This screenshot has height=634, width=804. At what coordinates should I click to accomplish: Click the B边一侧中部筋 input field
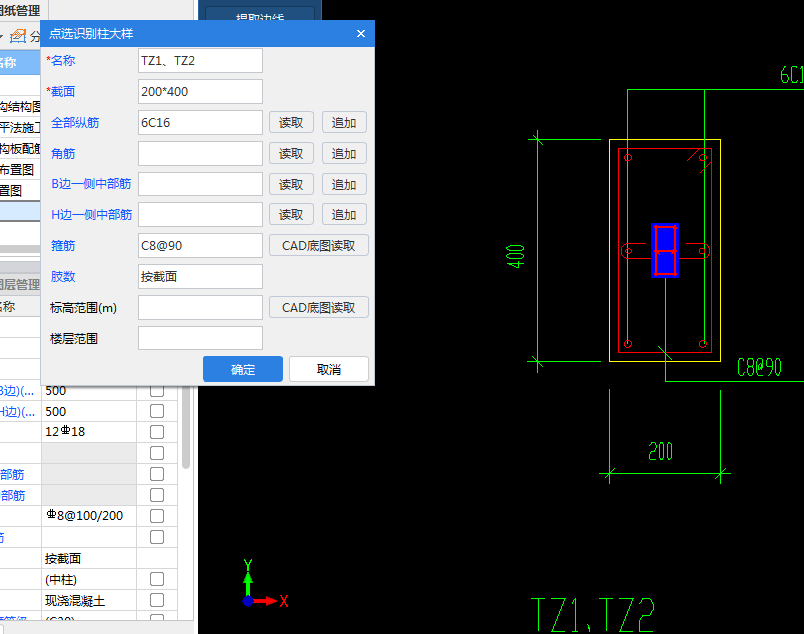(x=200, y=184)
